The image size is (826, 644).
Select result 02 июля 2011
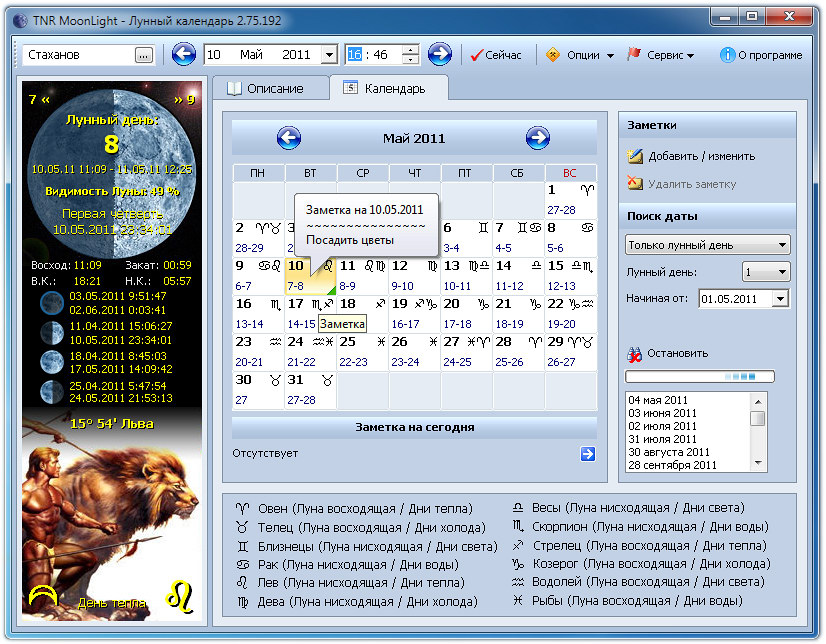point(662,426)
